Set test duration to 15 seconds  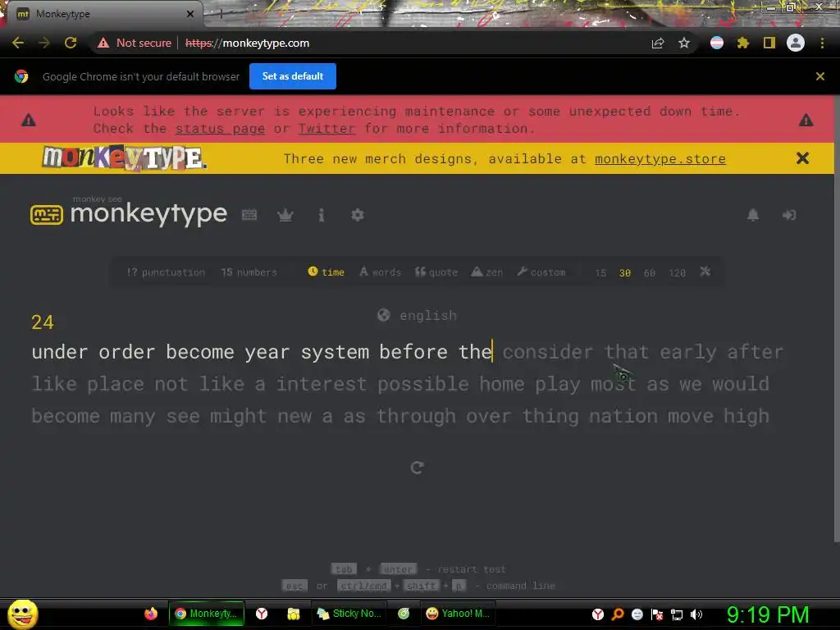pos(600,272)
